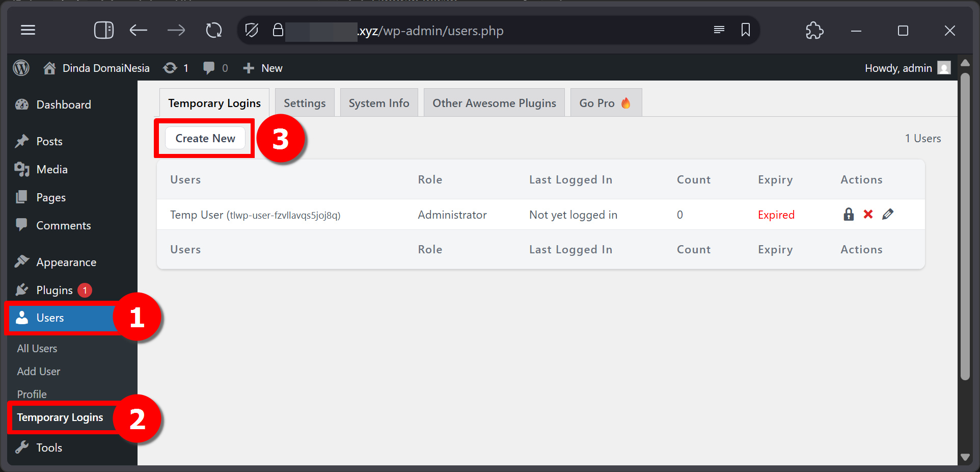The width and height of the screenshot is (980, 472).
Task: Open Dashboard in the sidebar
Action: point(64,104)
